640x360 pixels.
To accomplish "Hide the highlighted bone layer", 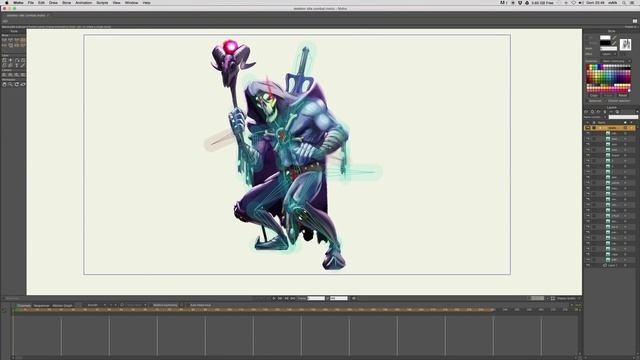I will click(x=588, y=128).
